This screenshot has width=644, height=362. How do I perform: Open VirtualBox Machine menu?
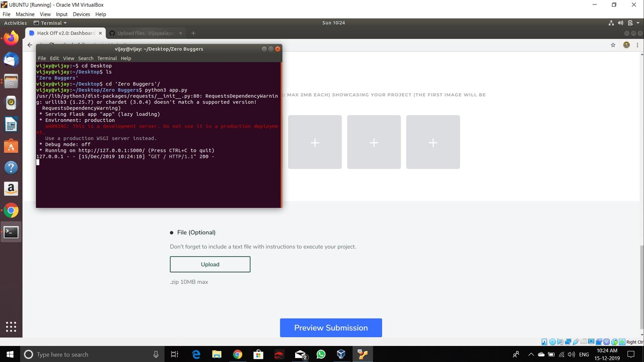[x=25, y=14]
